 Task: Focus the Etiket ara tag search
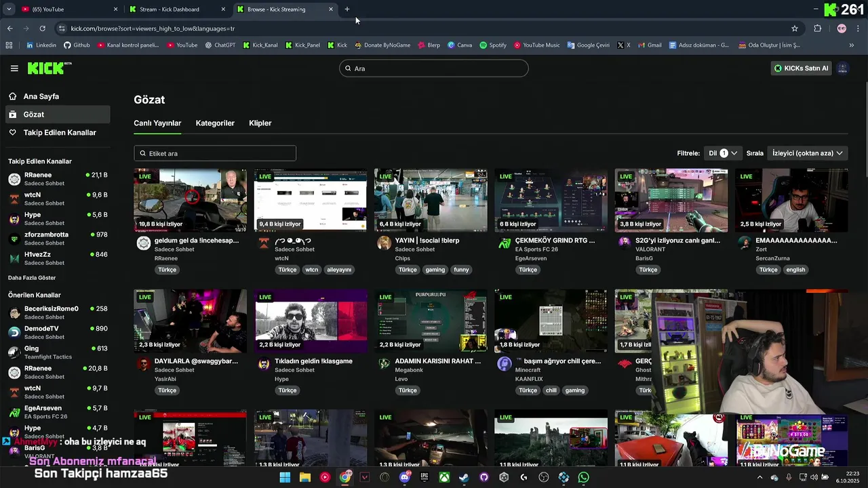click(x=215, y=153)
